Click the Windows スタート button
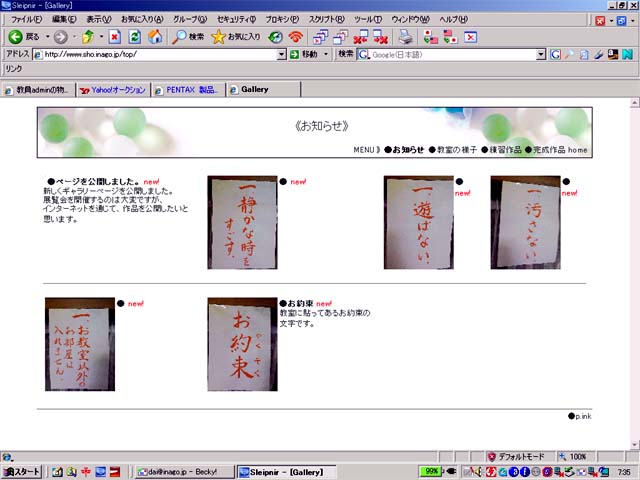The width and height of the screenshot is (640, 480). click(22, 471)
